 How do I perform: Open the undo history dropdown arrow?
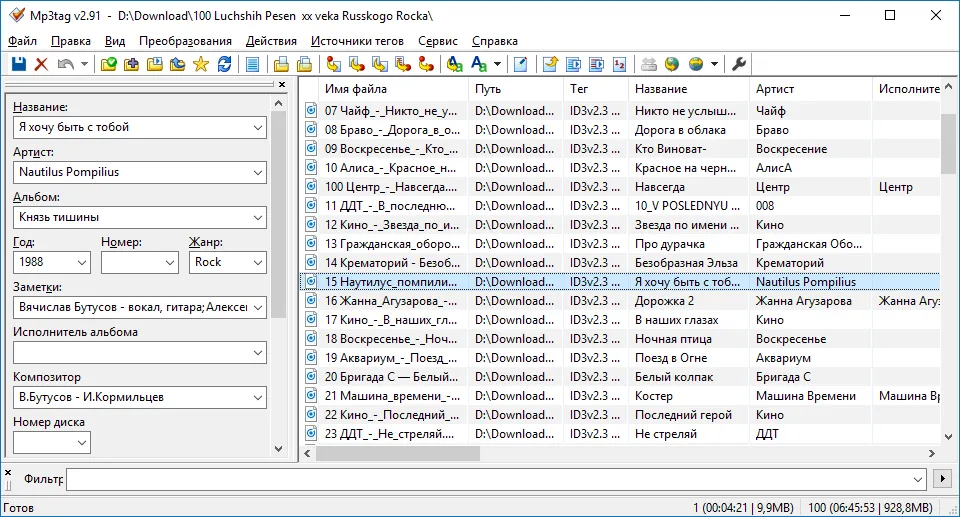pos(84,64)
